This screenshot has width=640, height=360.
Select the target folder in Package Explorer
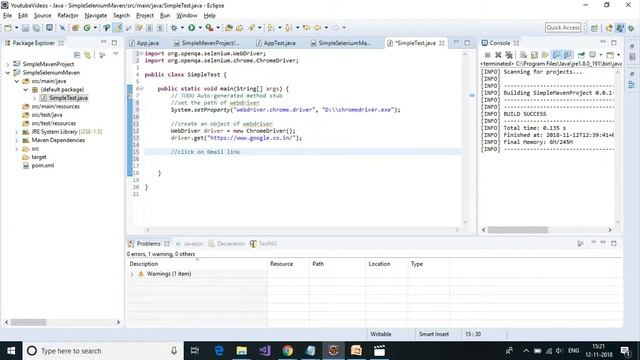[35, 157]
